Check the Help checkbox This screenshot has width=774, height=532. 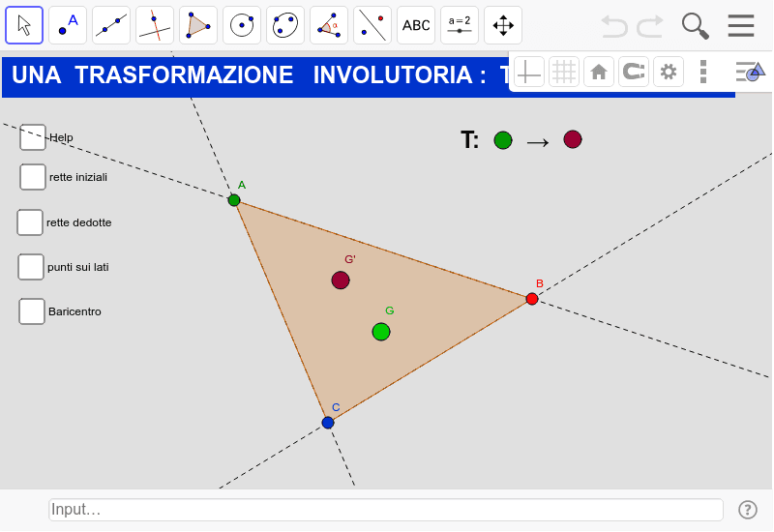pyautogui.click(x=33, y=137)
